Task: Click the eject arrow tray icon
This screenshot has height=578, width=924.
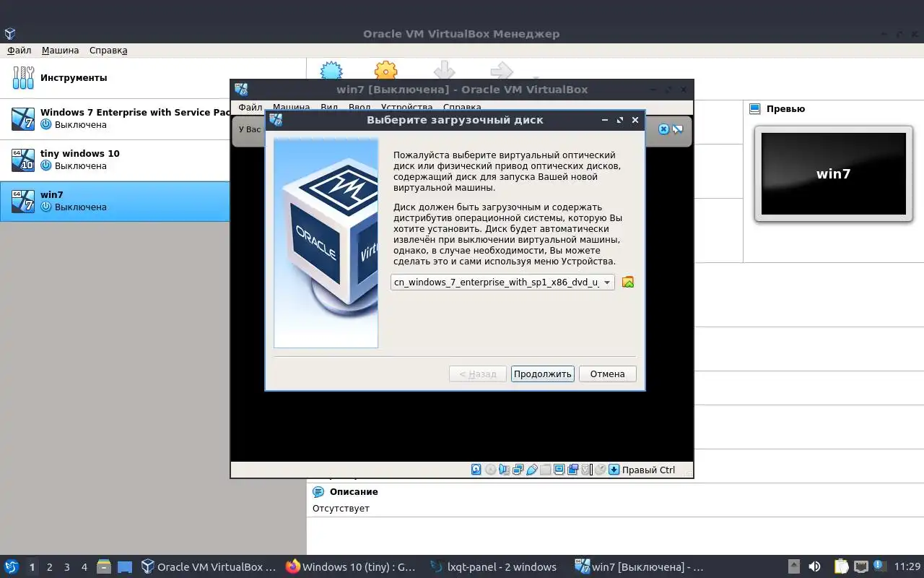Action: 793,567
